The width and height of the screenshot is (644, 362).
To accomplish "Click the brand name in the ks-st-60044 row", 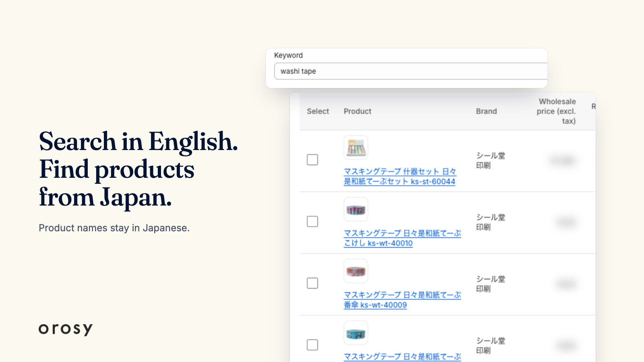I will click(x=490, y=160).
